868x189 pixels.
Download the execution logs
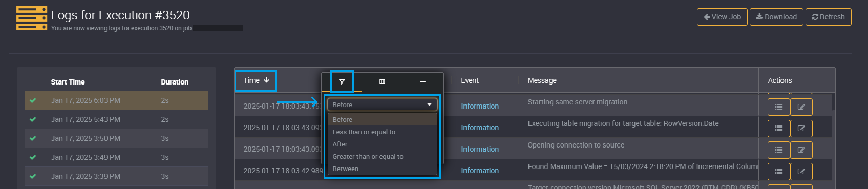click(x=776, y=17)
